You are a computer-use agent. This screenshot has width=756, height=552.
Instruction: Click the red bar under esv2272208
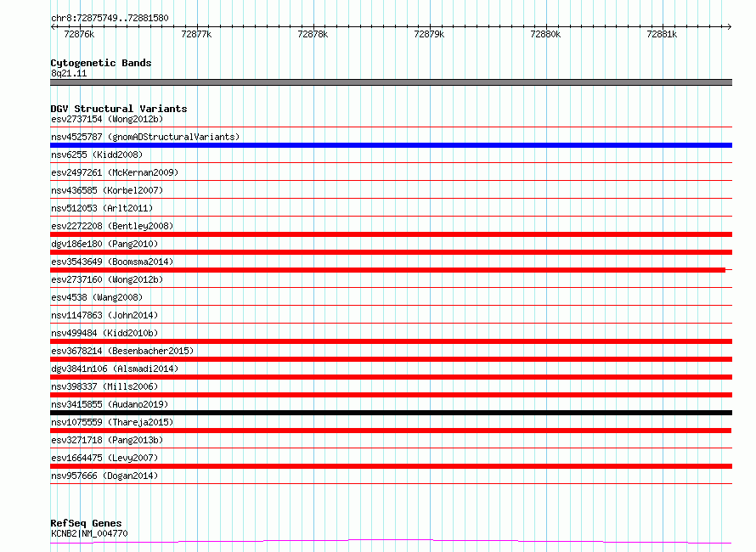point(391,234)
